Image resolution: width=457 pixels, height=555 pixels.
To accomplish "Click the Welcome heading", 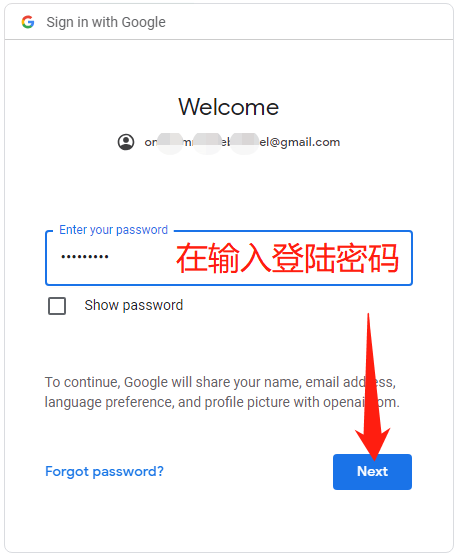I will click(228, 107).
